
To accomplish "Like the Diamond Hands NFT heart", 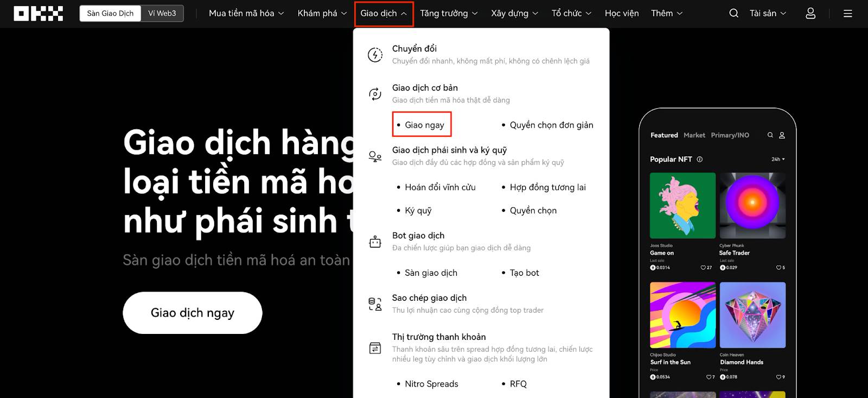I will click(x=778, y=377).
